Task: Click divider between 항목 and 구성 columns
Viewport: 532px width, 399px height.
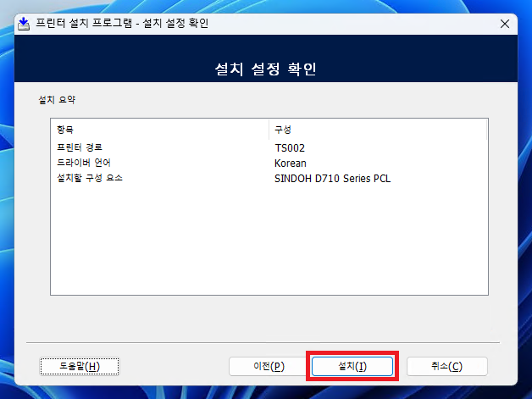Action: click(x=269, y=129)
